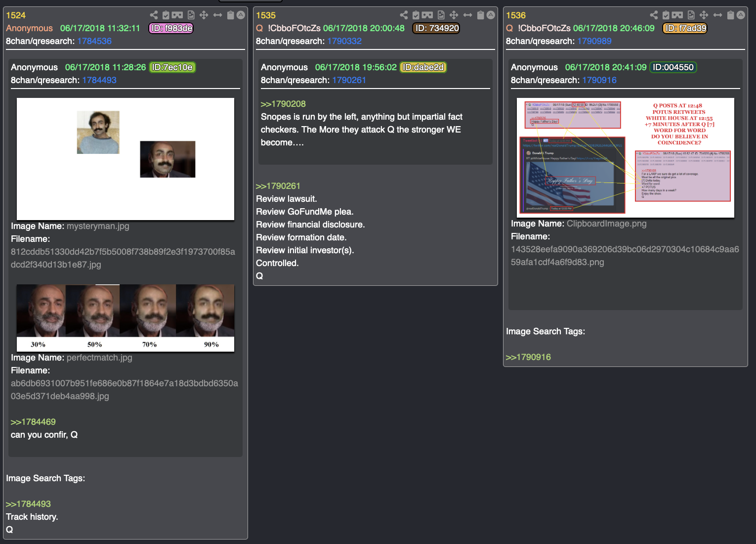Screen dimensions: 756x544
Task: Click the clipboard-check icon on post 1535
Action: coord(416,15)
